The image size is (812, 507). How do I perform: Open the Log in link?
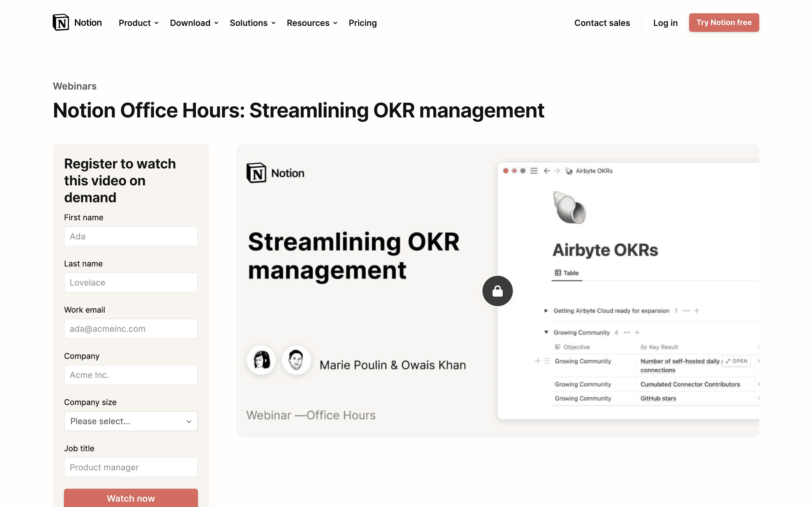click(x=665, y=23)
